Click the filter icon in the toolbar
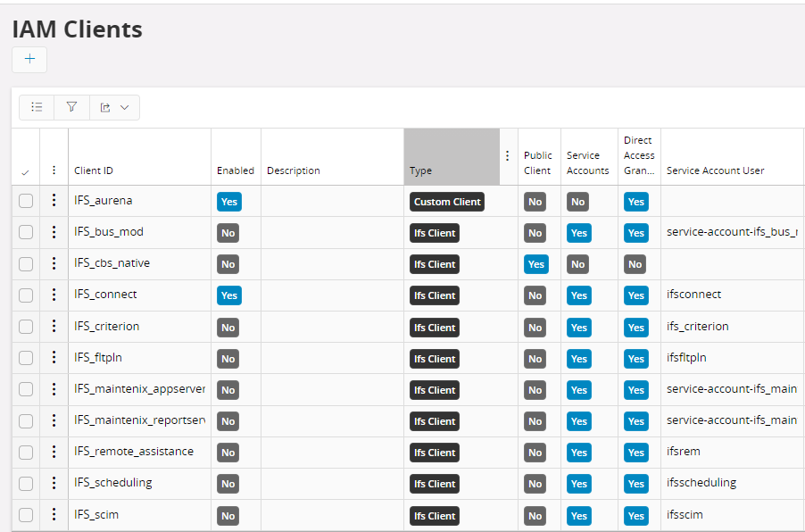Viewport: 805px width, 532px height. pos(71,106)
